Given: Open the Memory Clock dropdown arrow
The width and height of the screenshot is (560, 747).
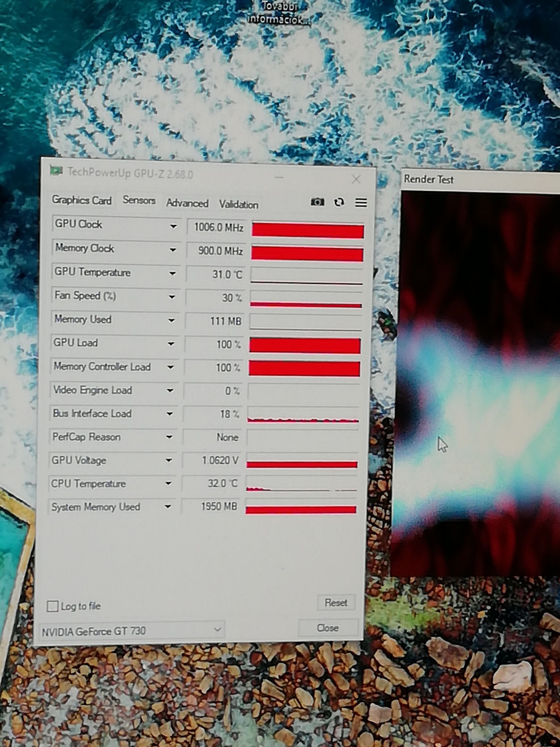Looking at the screenshot, I should pos(173,250).
